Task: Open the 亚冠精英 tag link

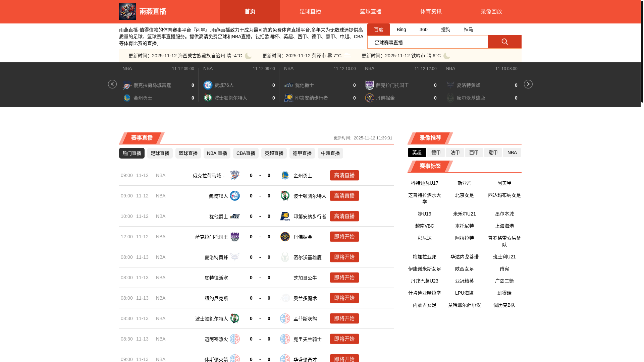Action: pyautogui.click(x=465, y=281)
